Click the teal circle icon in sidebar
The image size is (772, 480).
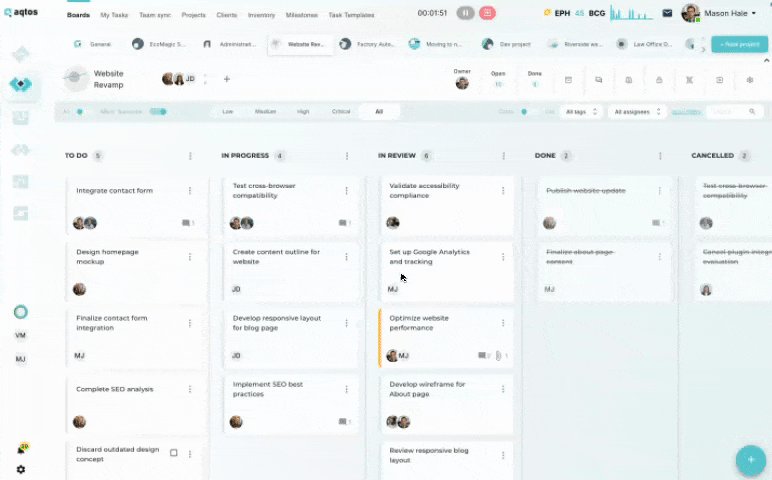point(21,312)
